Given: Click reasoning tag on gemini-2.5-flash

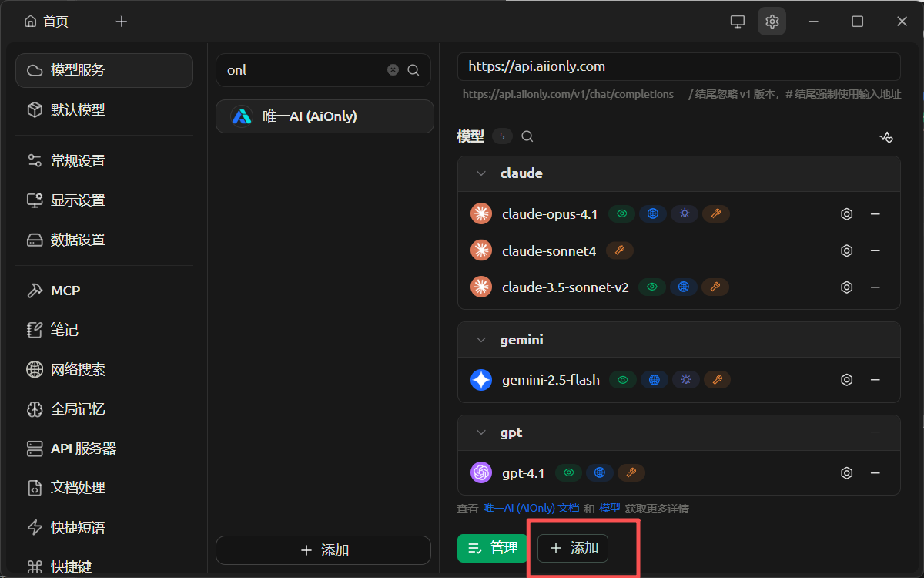Looking at the screenshot, I should pos(686,380).
